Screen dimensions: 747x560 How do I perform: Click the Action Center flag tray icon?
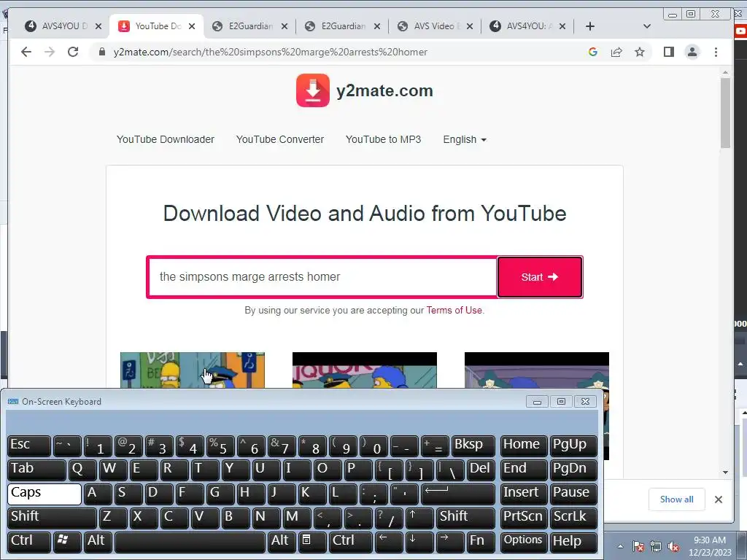pyautogui.click(x=639, y=546)
